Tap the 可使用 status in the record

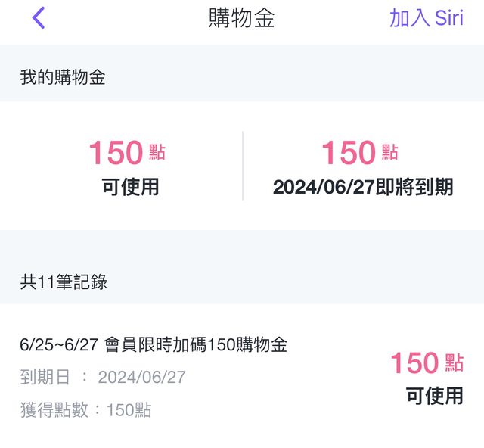434,395
